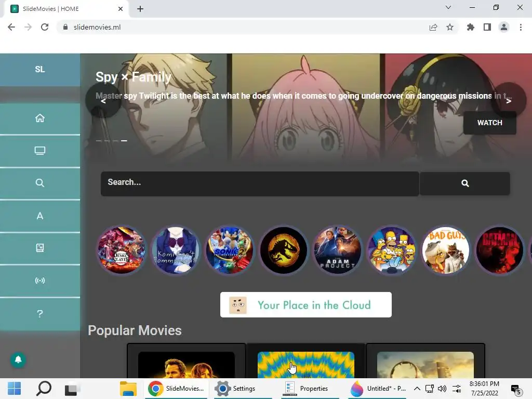Open Task View on the taskbar
Image resolution: width=532 pixels, height=399 pixels.
72,389
